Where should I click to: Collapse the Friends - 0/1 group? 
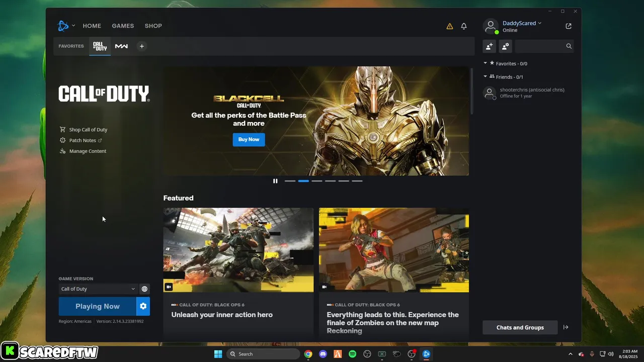(486, 76)
